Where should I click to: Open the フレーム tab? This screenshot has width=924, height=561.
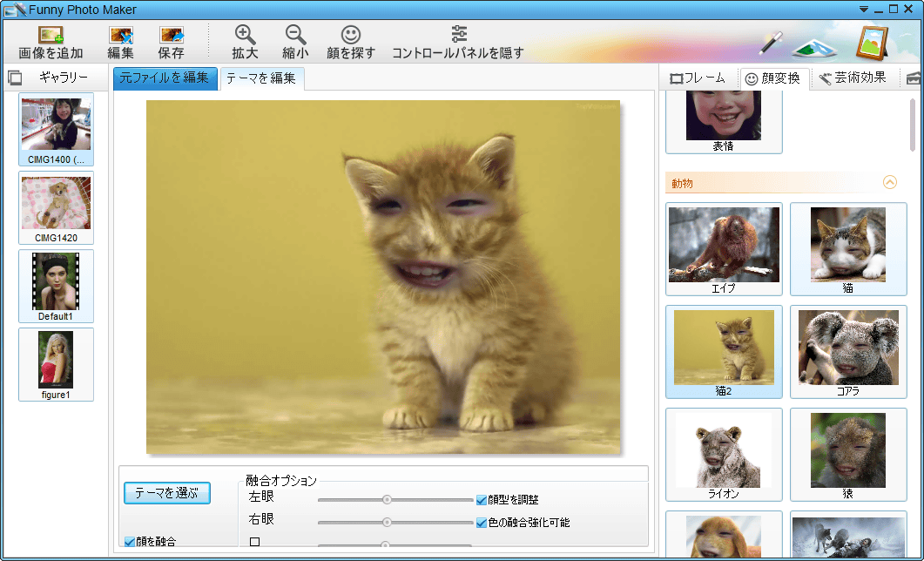pyautogui.click(x=698, y=78)
